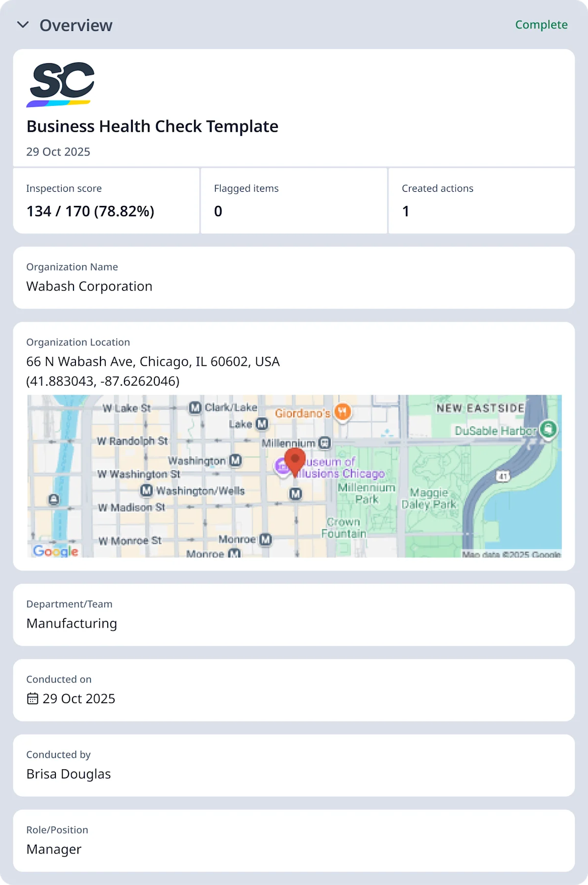Open the Flagged items card

294,201
